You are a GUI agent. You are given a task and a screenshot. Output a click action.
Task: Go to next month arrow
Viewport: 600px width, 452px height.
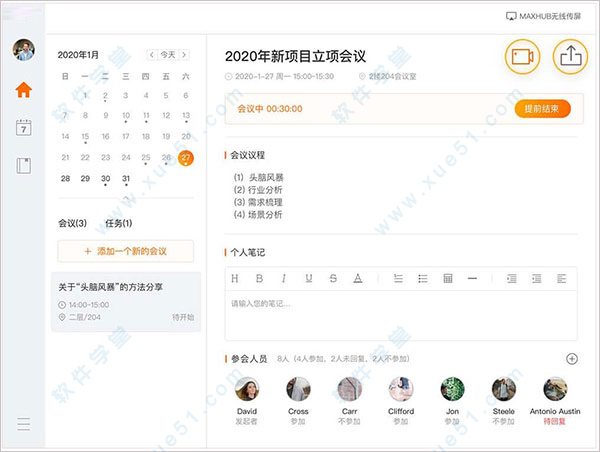(184, 55)
